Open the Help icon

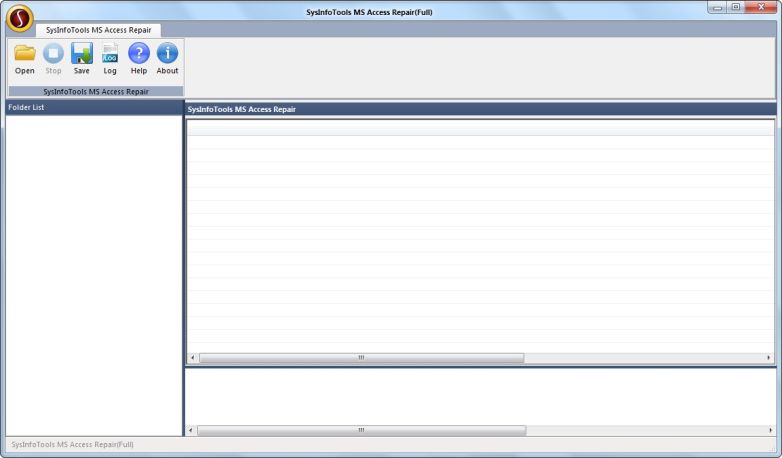139,59
